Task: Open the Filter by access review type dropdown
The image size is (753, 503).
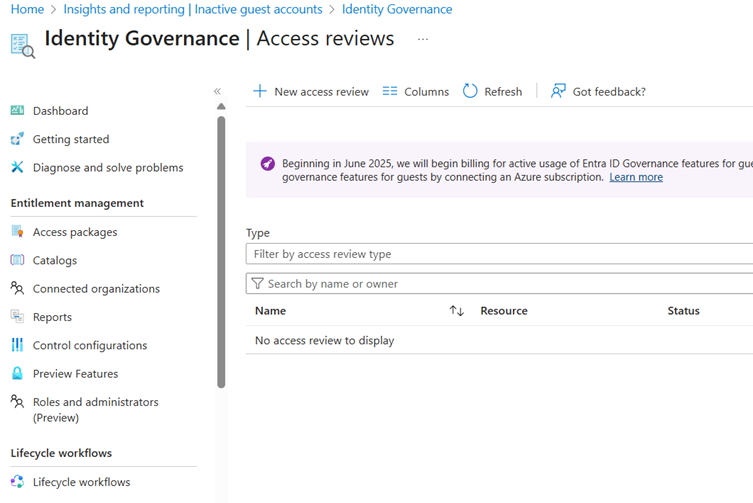Action: 499,254
